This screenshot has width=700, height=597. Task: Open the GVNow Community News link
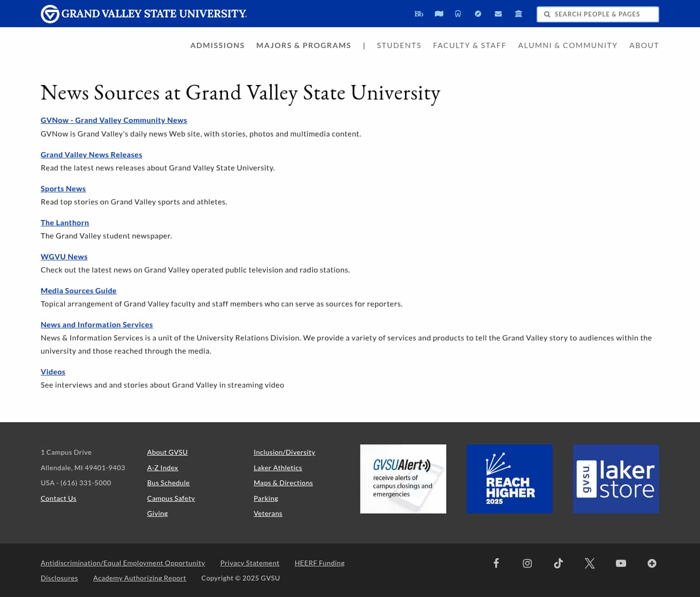(113, 120)
